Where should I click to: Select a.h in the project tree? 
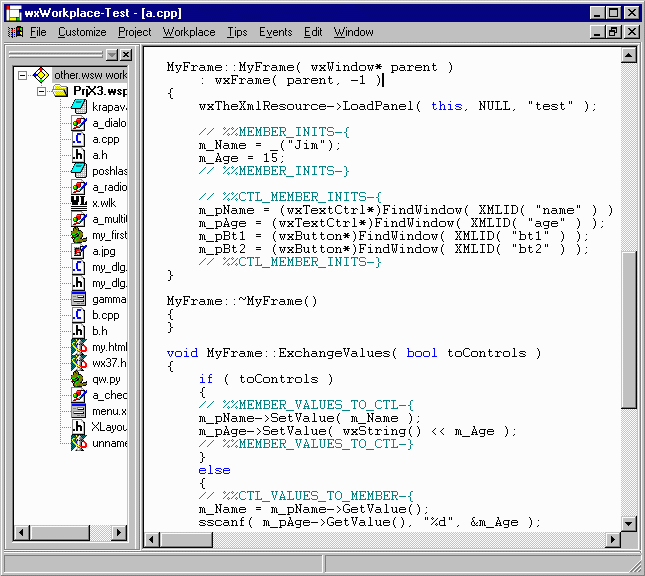pyautogui.click(x=100, y=155)
